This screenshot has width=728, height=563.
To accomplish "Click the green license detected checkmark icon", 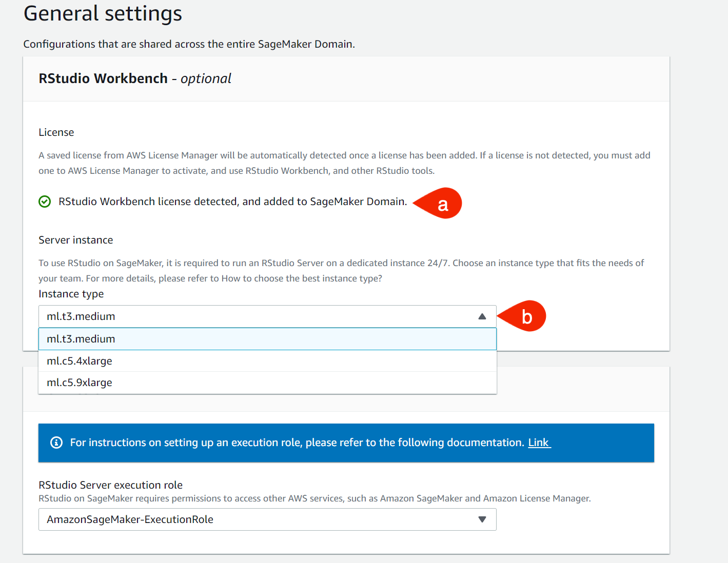I will (45, 202).
